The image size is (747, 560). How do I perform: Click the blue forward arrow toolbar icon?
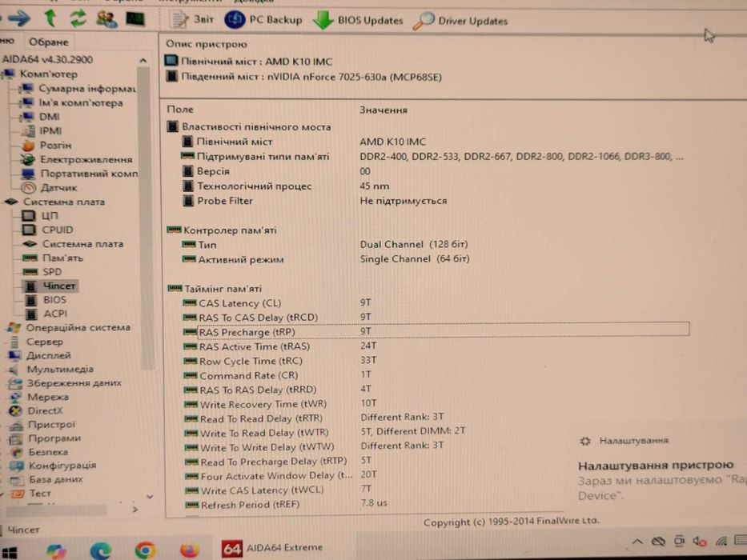pos(18,19)
